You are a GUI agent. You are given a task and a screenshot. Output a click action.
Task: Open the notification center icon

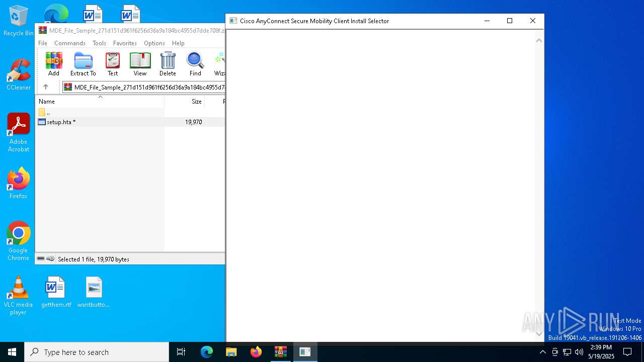coord(627,352)
